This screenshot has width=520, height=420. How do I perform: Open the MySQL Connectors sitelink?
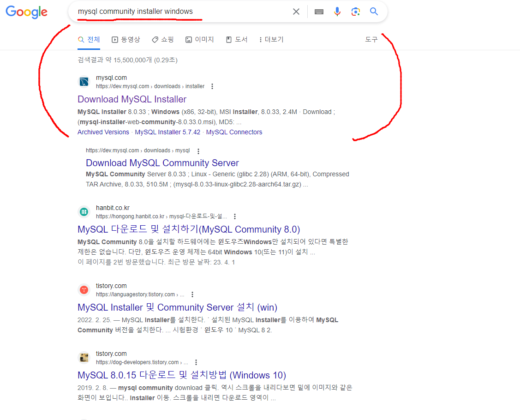[x=234, y=132]
